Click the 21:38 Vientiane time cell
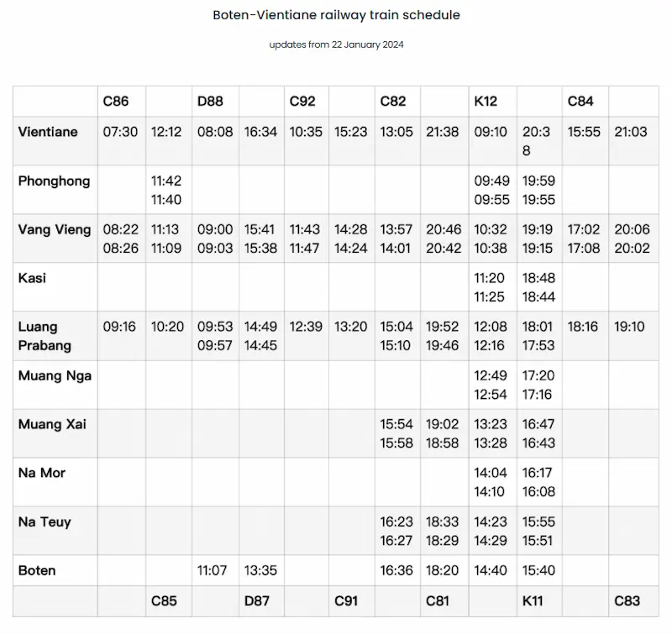The width and height of the screenshot is (672, 634). (443, 132)
